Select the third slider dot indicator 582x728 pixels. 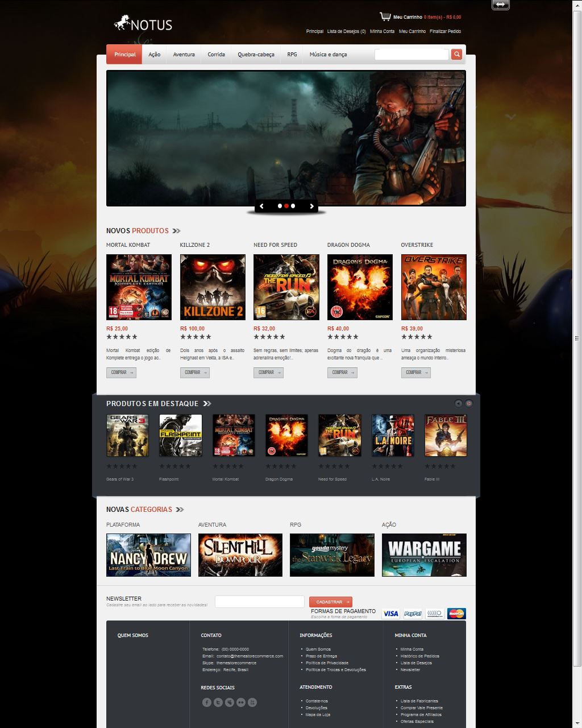click(x=293, y=206)
